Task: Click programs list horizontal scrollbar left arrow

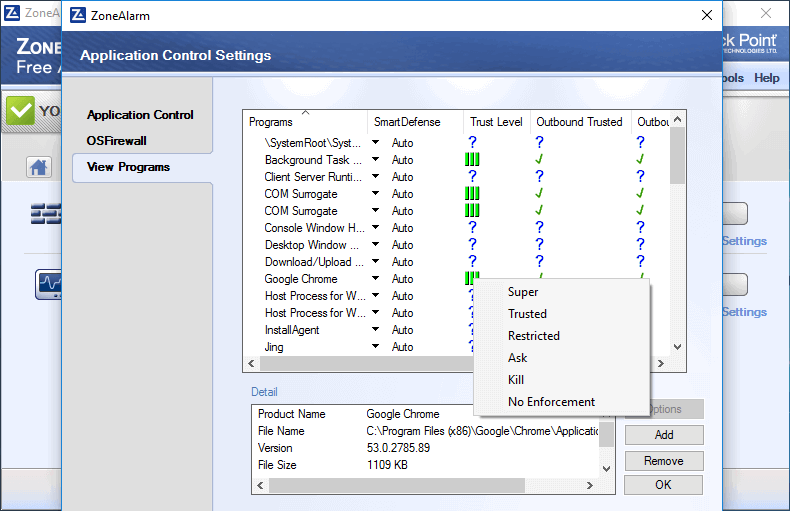Action: (251, 363)
